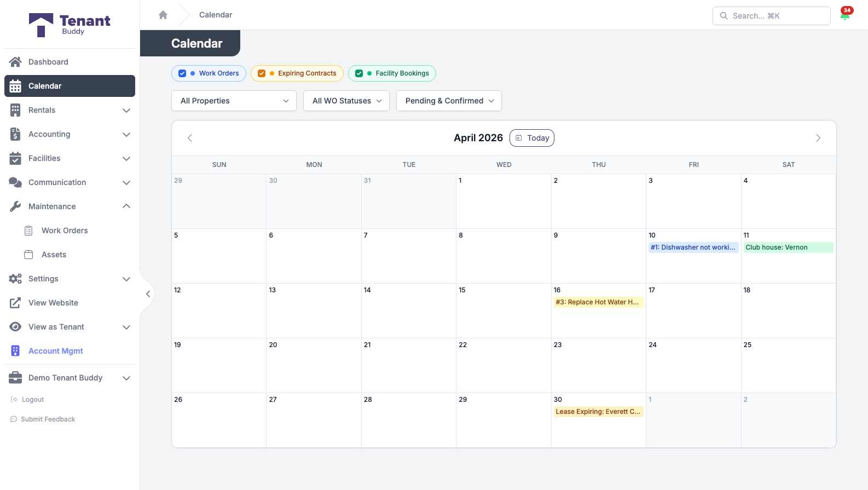
Task: Collapse the Maintenance chevron
Action: 126,206
